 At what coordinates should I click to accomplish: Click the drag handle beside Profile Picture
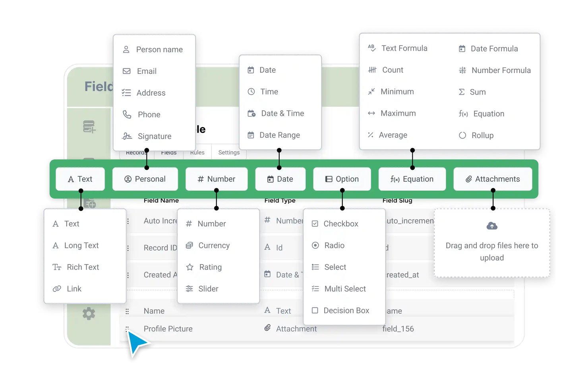coord(127,329)
